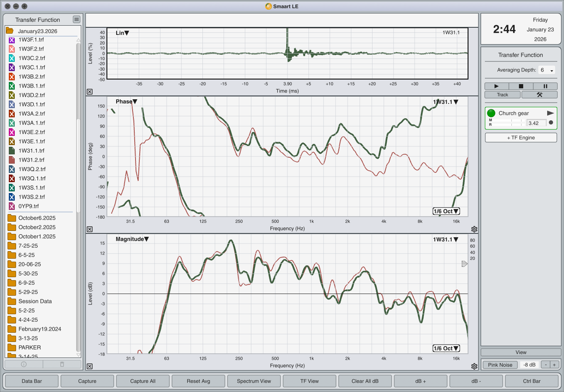Toggle the green Church gear indicator
This screenshot has height=392, width=564.
491,113
